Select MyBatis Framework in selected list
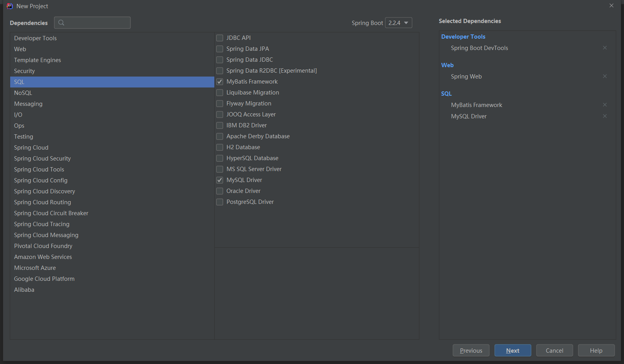The width and height of the screenshot is (624, 364). (x=476, y=105)
